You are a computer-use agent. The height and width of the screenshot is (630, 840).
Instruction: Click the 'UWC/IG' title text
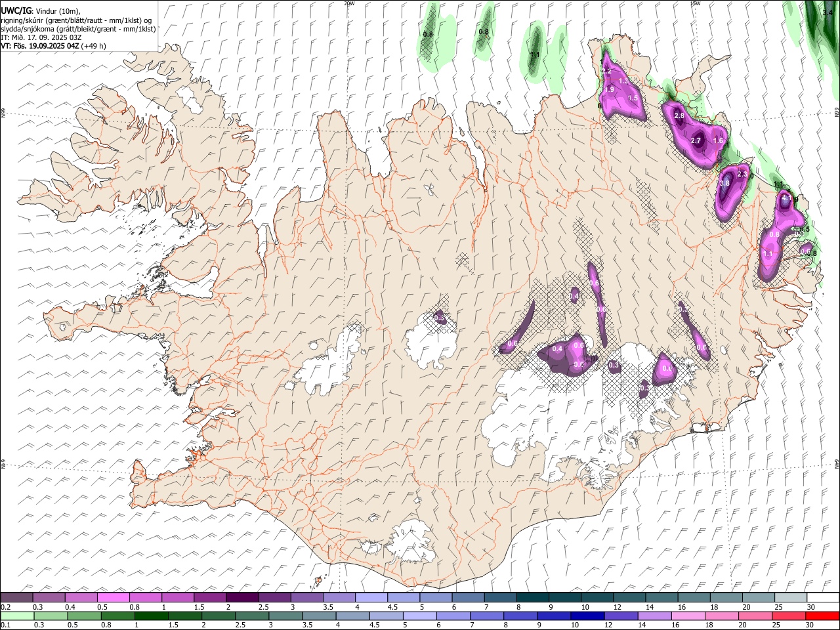(x=16, y=11)
